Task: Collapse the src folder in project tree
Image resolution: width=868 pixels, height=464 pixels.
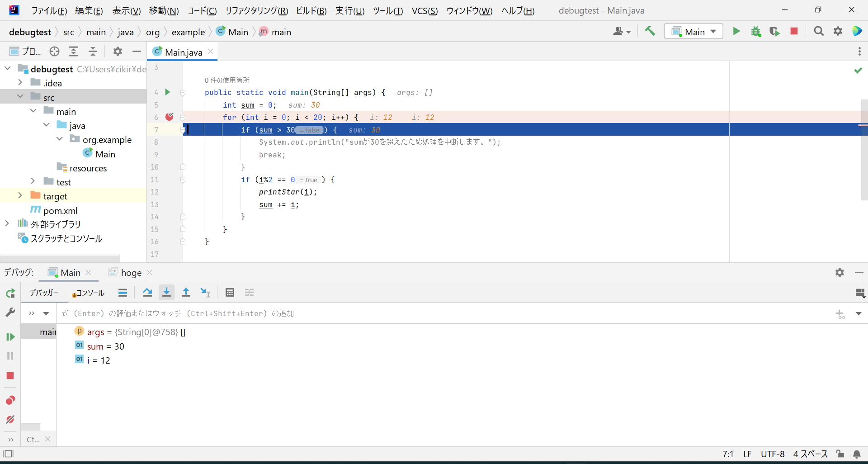Action: point(20,96)
